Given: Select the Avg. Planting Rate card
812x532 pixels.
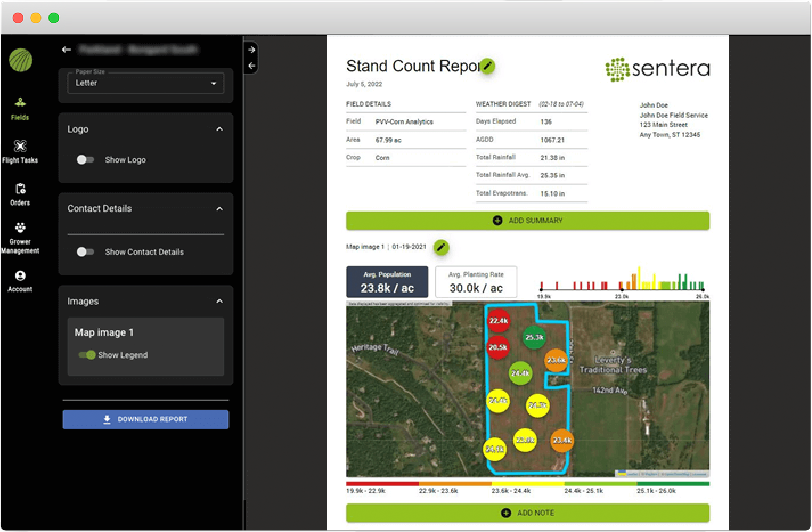Looking at the screenshot, I should point(476,282).
